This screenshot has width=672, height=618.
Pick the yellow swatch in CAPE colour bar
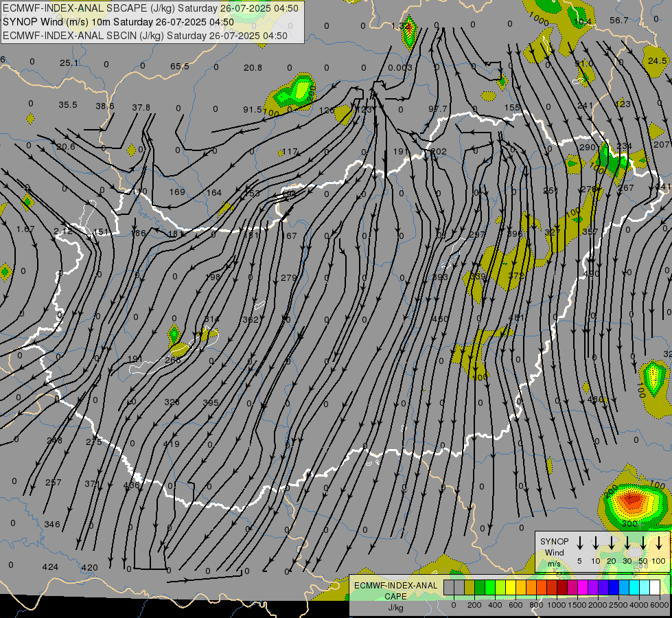(x=511, y=587)
